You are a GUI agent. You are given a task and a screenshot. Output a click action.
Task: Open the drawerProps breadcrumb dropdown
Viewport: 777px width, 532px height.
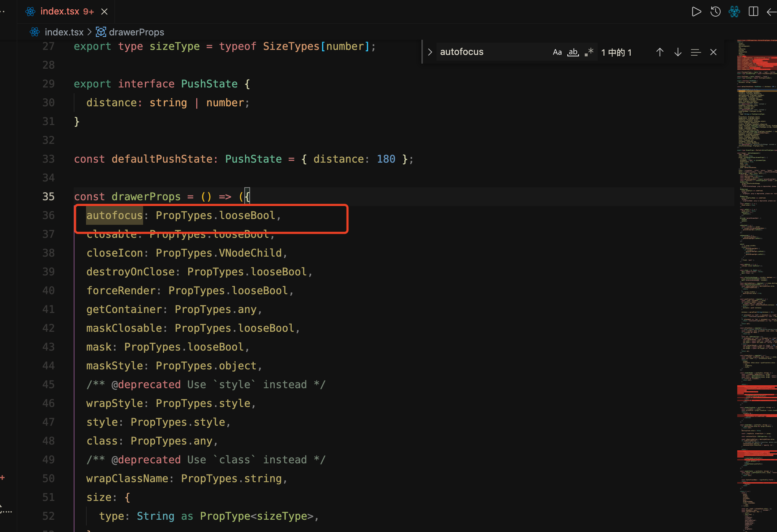pos(137,32)
